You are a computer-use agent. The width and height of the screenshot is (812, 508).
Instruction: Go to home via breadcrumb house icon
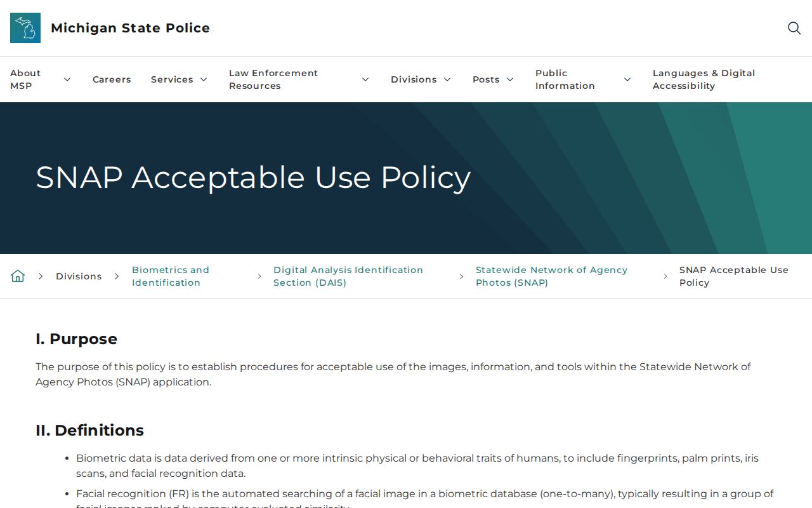pos(18,276)
